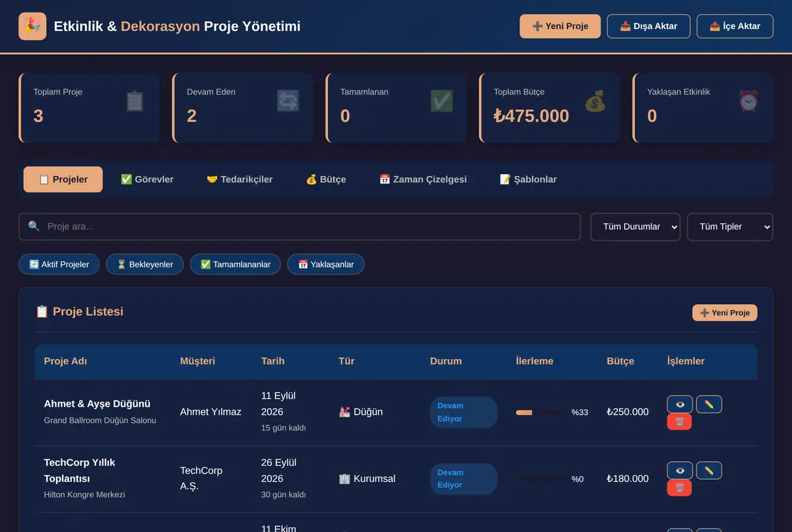Edit Ahmet & Ayşe Düğünü with the pencil icon
This screenshot has height=532, width=792.
(x=709, y=404)
